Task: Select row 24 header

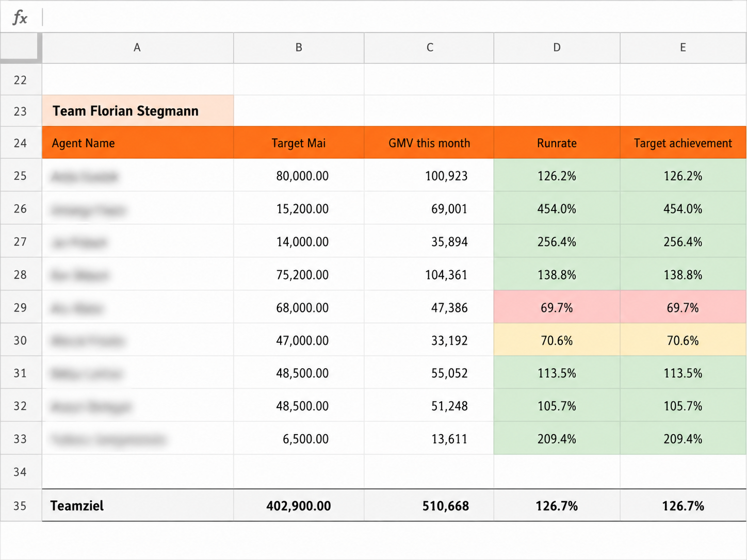Action: (x=21, y=143)
